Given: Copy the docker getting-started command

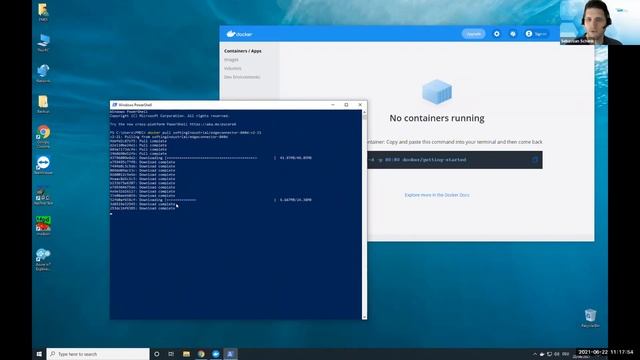Looking at the screenshot, I should 535,160.
